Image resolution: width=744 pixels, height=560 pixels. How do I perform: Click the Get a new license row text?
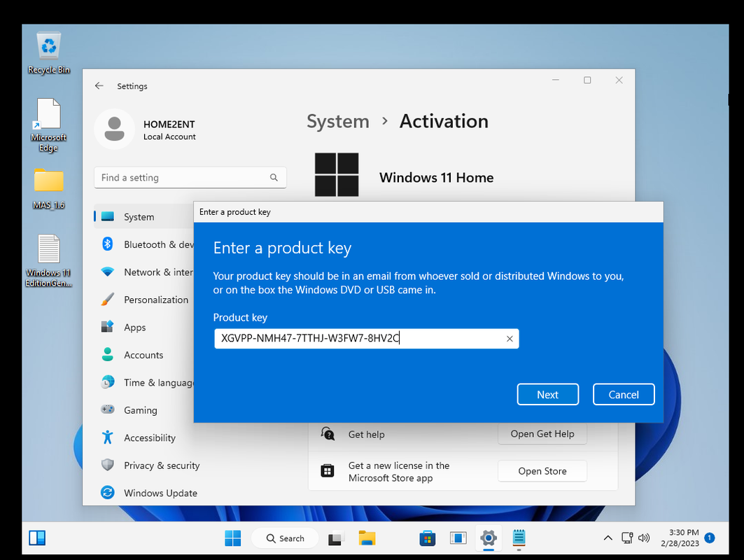[x=398, y=472]
